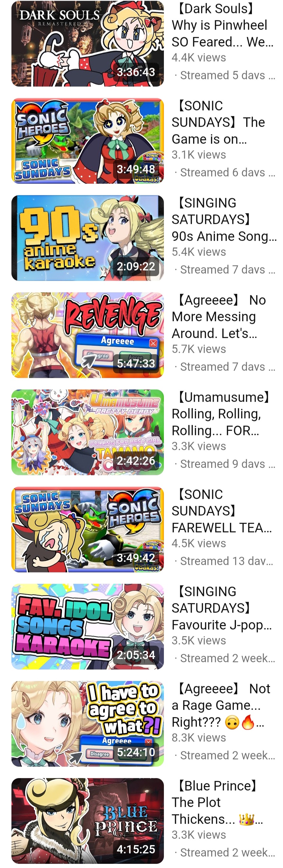Open the Umamusume Pretty Derby thumbnail
283x868 pixels.
tap(88, 432)
